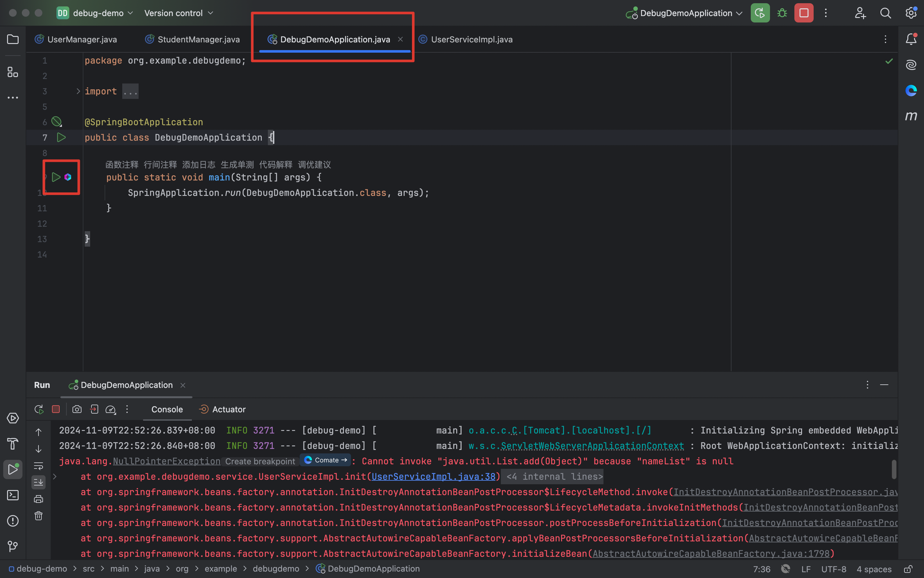Clear console with trash icon
The height and width of the screenshot is (578, 924).
point(38,516)
